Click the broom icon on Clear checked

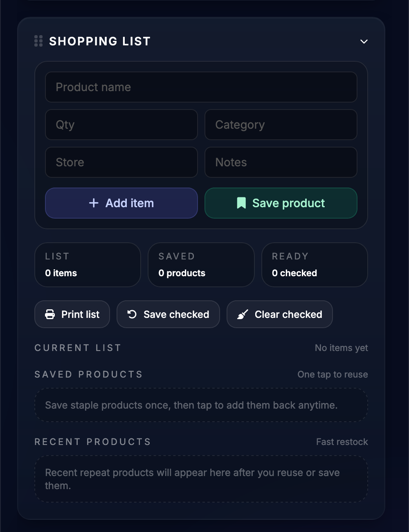[x=242, y=314]
